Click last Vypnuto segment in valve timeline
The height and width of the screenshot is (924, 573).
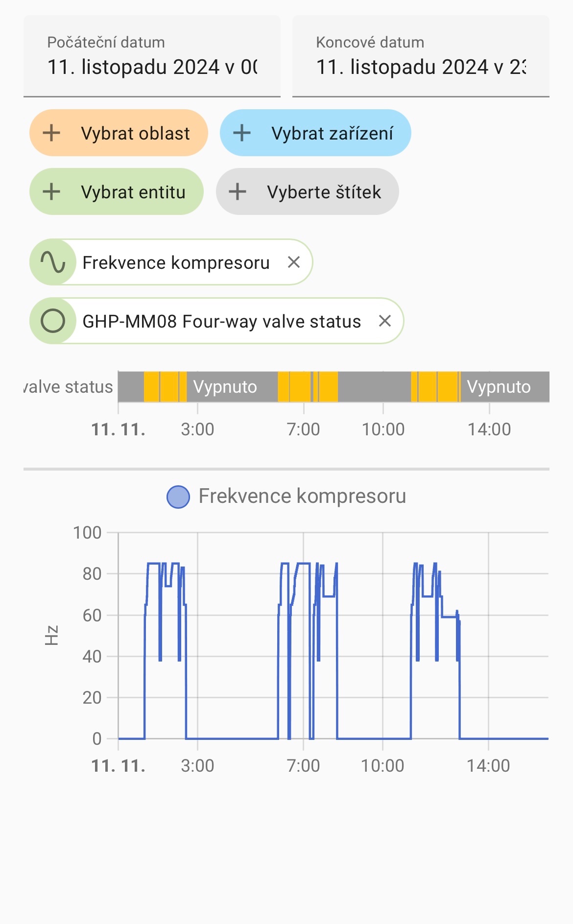(505, 387)
